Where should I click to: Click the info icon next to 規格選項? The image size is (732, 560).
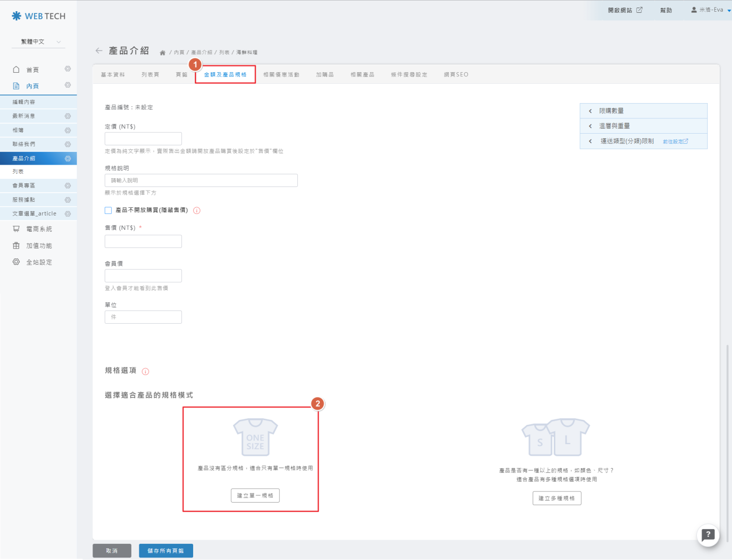(x=145, y=371)
